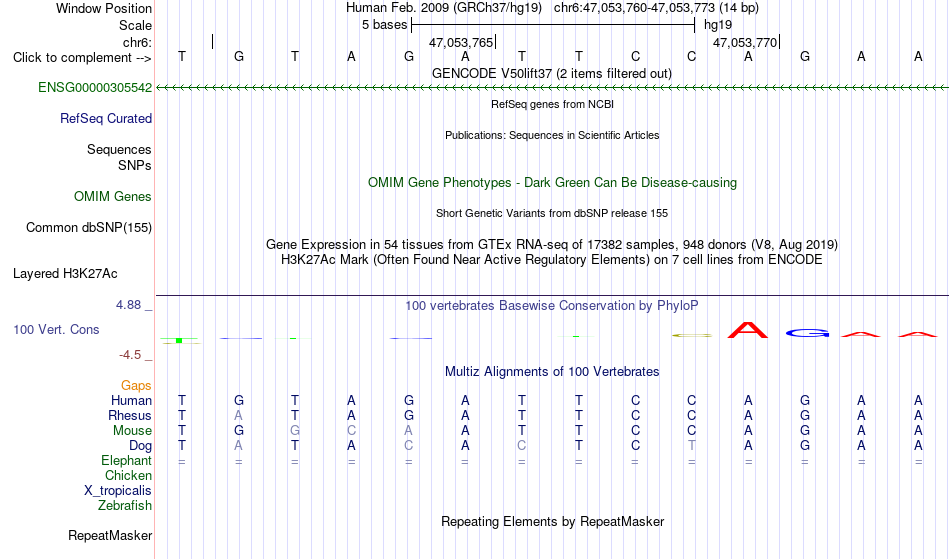Image resolution: width=950 pixels, height=559 pixels.
Task: Click the -4.5 conservation axis value
Action: 130,354
